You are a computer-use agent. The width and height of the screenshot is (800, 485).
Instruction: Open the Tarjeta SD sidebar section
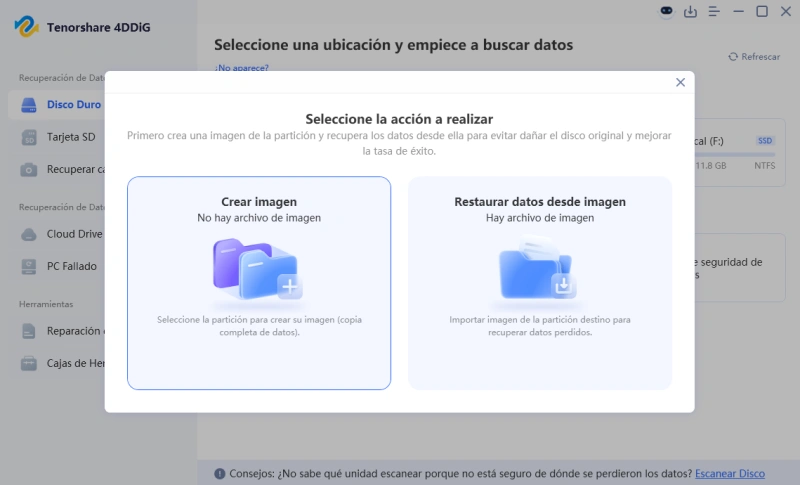coord(57,137)
